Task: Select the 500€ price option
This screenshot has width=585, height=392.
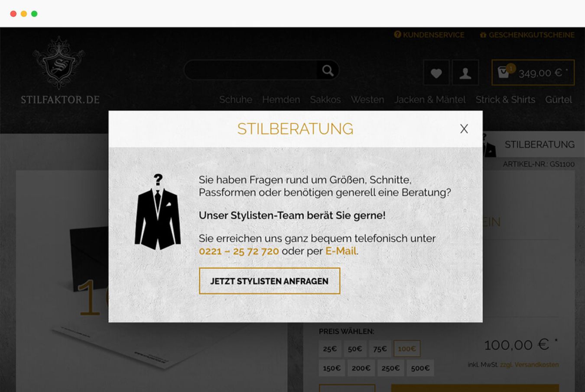Action: point(420,368)
